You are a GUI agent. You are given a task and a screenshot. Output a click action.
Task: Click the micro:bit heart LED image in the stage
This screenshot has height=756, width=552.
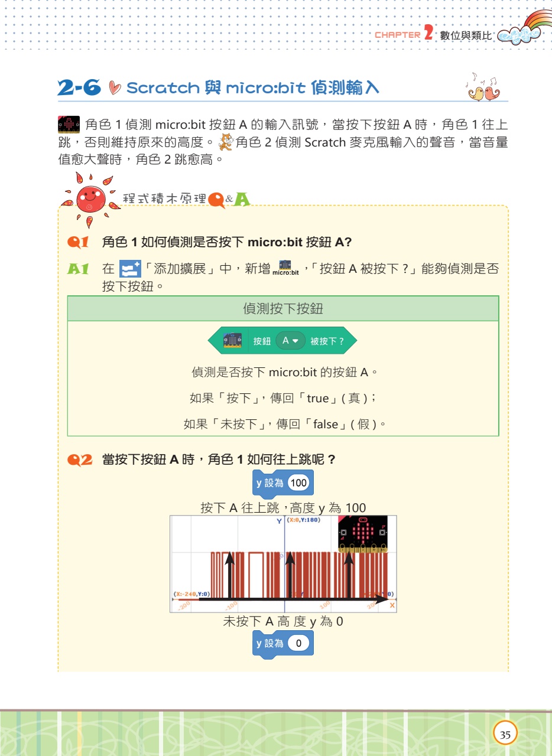pos(363,534)
